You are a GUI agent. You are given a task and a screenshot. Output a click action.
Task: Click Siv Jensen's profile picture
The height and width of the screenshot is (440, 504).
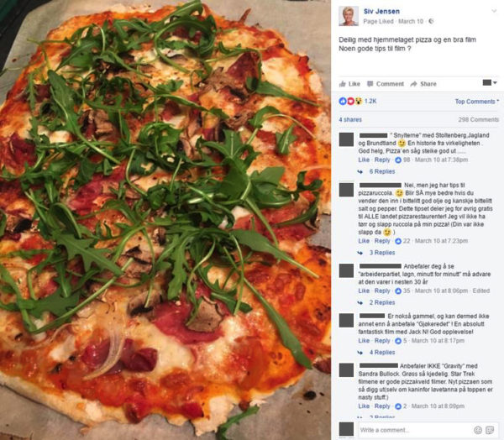point(349,16)
